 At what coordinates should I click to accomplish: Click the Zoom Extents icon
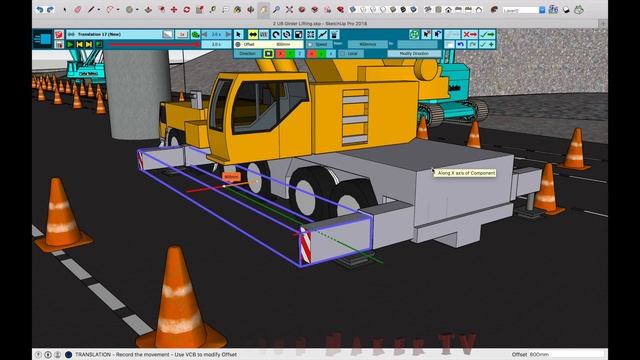(x=289, y=9)
